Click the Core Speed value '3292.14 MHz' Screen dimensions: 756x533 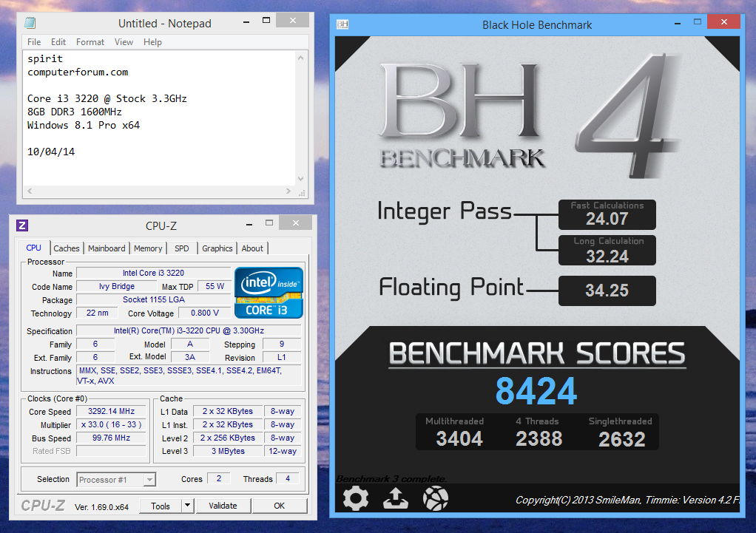(x=112, y=412)
